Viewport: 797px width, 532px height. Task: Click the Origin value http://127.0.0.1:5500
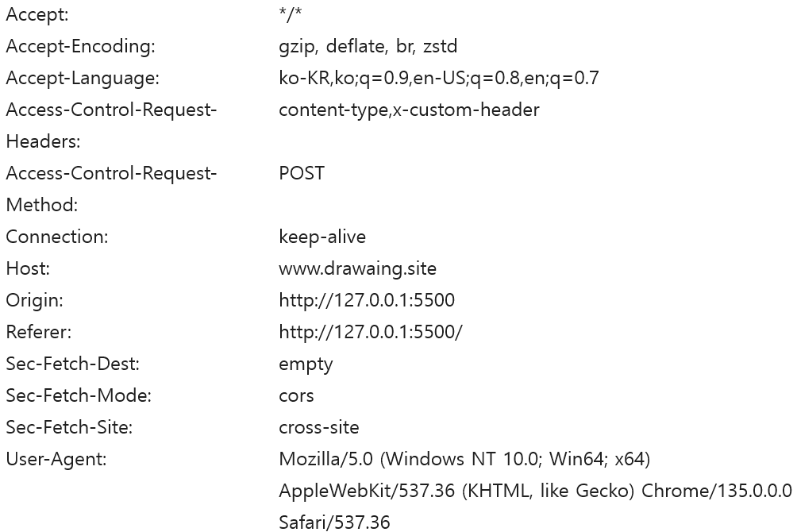[x=367, y=300]
